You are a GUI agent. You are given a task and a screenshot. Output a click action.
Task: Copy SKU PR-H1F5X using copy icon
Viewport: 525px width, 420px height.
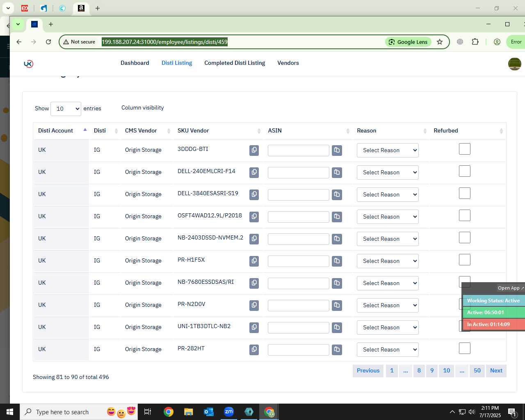pyautogui.click(x=254, y=261)
